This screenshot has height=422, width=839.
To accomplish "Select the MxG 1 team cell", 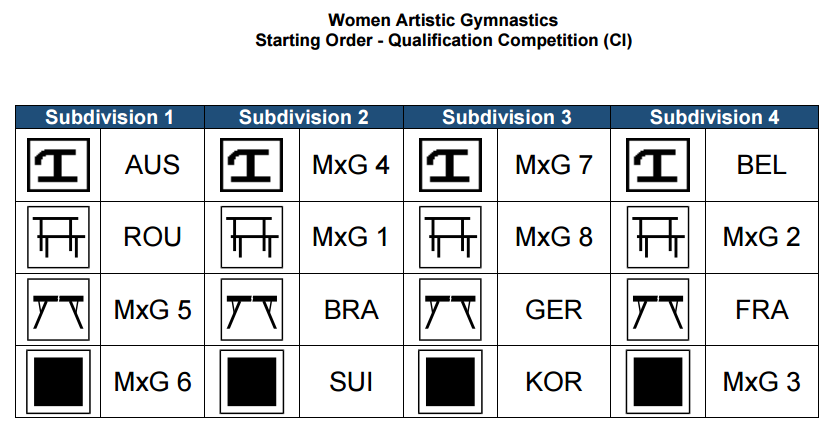I will click(x=350, y=237).
